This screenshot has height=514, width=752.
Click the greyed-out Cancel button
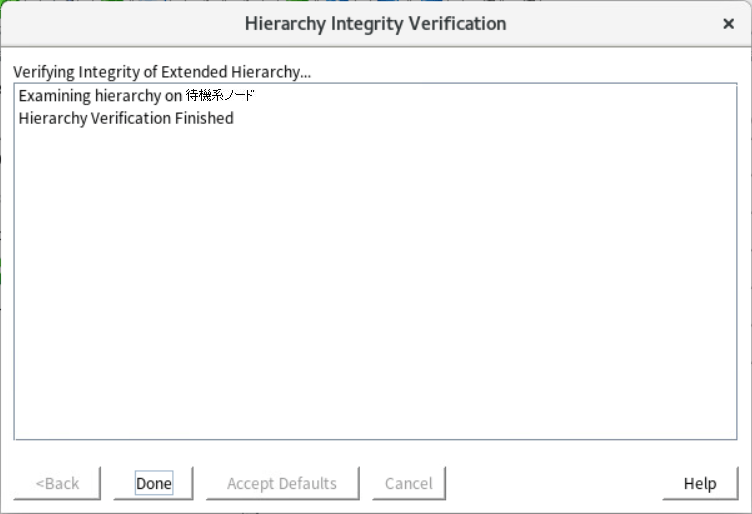(x=409, y=483)
